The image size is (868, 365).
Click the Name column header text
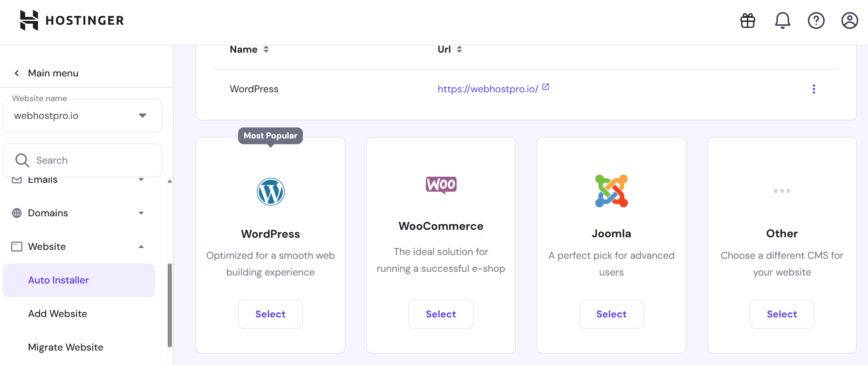click(x=244, y=49)
